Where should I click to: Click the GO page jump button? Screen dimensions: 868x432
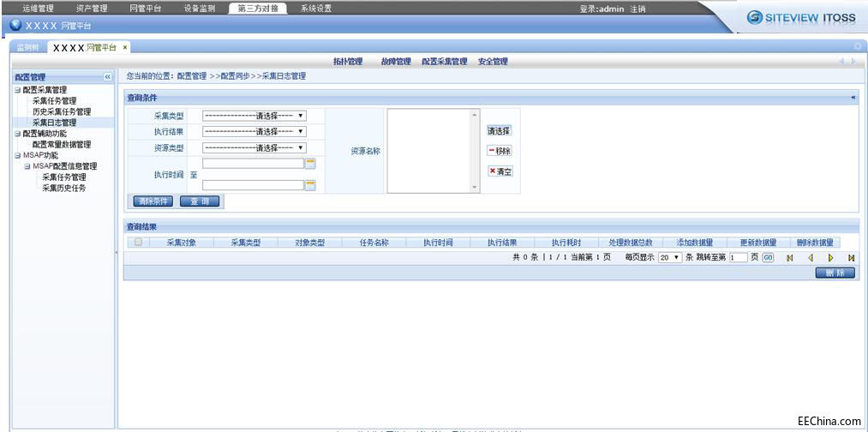(x=768, y=258)
